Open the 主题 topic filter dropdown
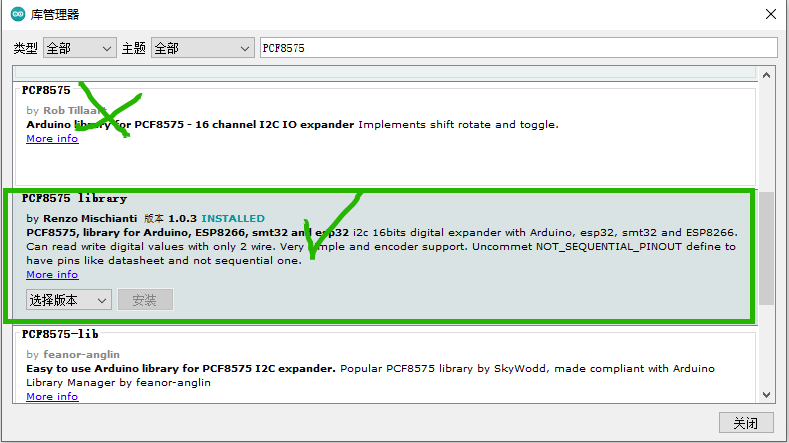Image resolution: width=789 pixels, height=443 pixels. coord(203,48)
